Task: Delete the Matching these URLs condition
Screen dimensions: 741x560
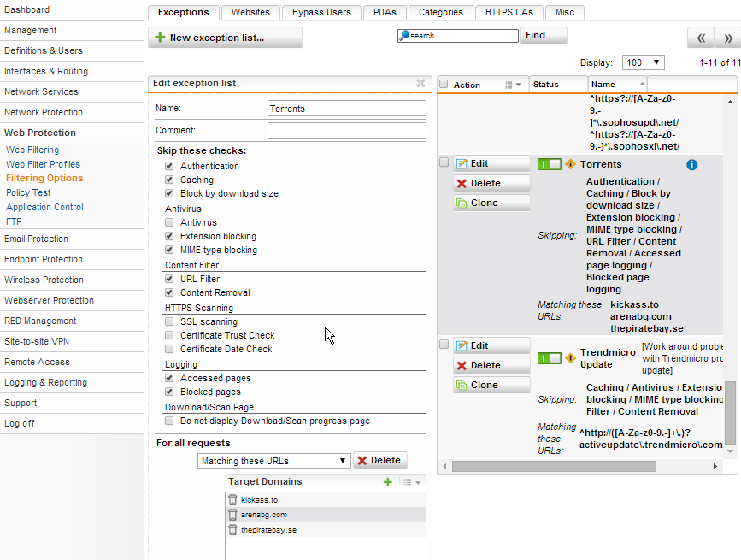Action: click(x=380, y=460)
